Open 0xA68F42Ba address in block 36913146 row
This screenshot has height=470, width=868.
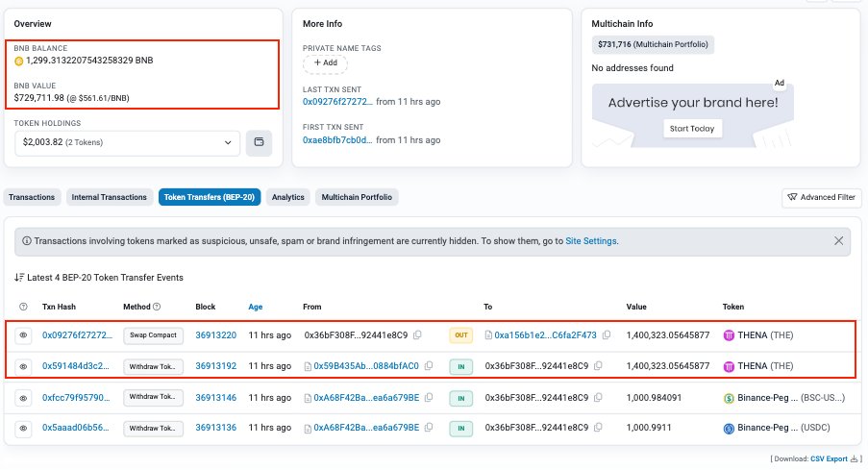point(366,398)
